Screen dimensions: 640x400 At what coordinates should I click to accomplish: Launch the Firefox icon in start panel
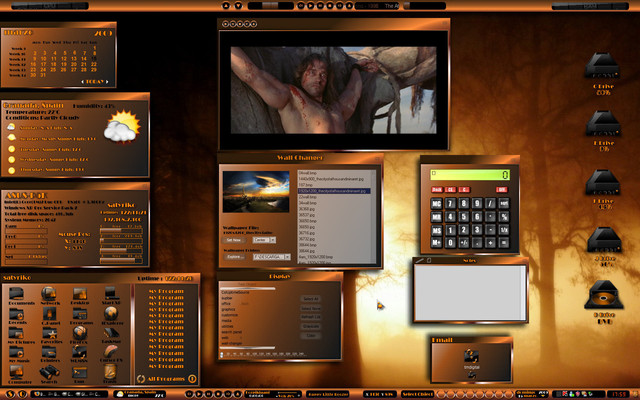80,333
